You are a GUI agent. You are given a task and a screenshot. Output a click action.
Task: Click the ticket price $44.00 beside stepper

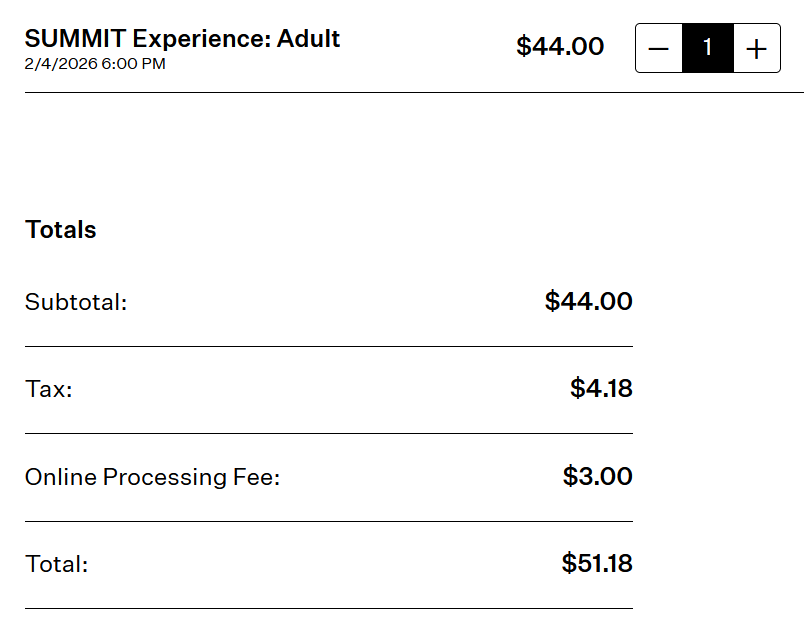click(x=560, y=47)
